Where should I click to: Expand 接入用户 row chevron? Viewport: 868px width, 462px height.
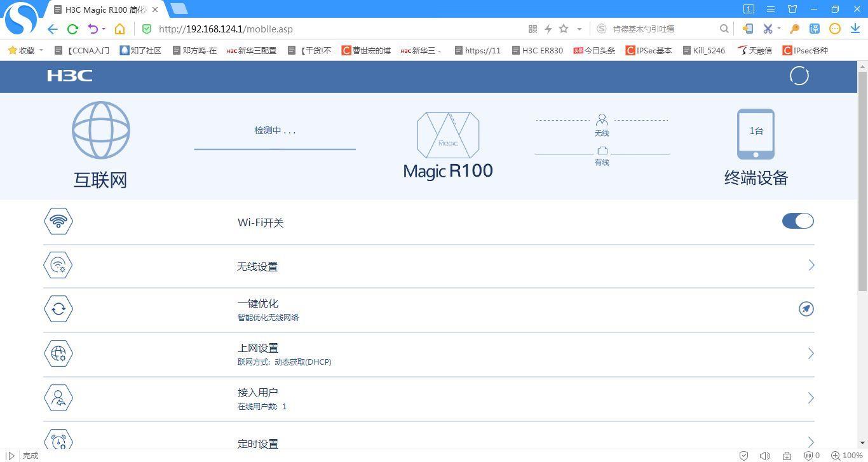(x=811, y=398)
